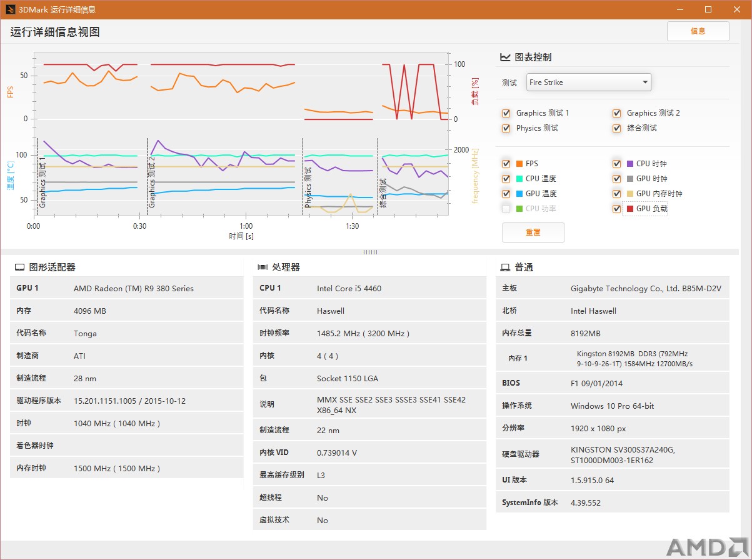Click the chart icon beside 图表控制
The height and width of the screenshot is (560, 752).
[x=505, y=57]
